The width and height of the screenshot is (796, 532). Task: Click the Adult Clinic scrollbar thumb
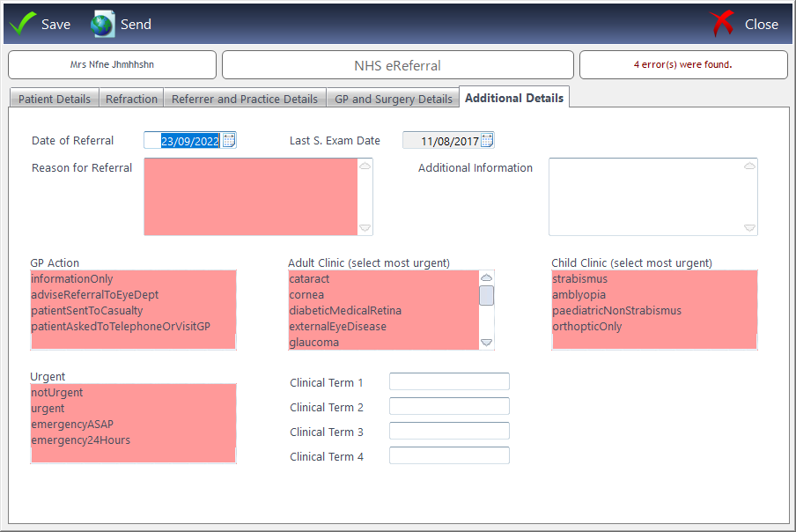tap(486, 295)
